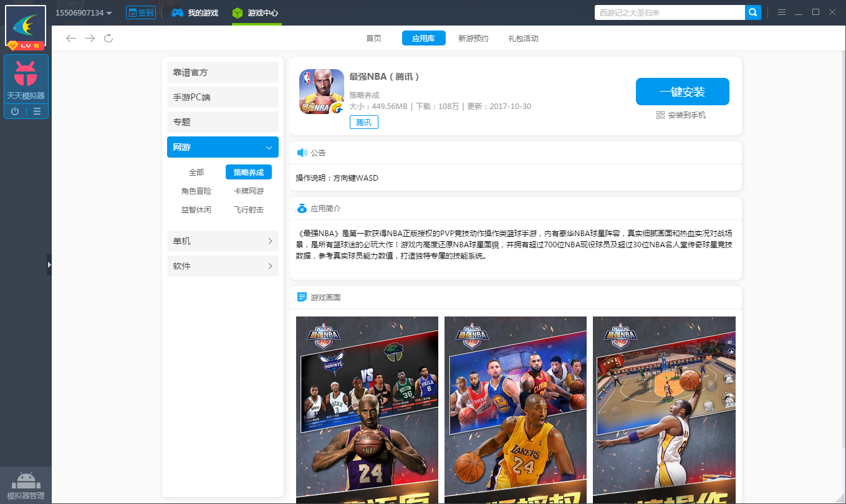Click the 应用简介 bag icon
Viewport: 846px width, 504px height.
tap(302, 209)
